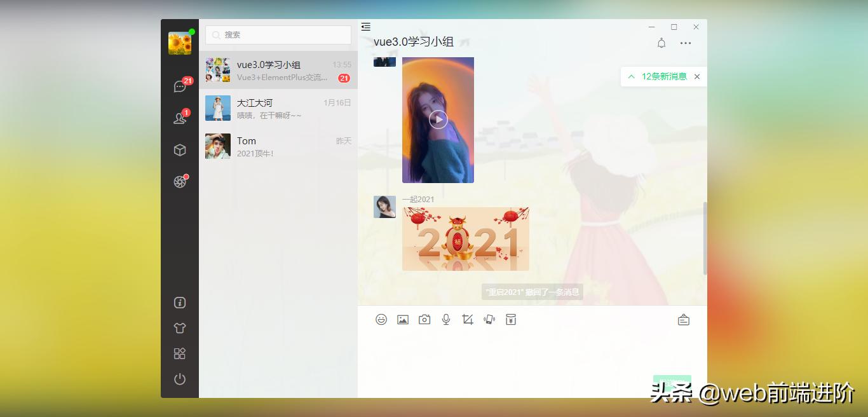Click the Vue3+ElementPlus交流 preview text

point(283,77)
